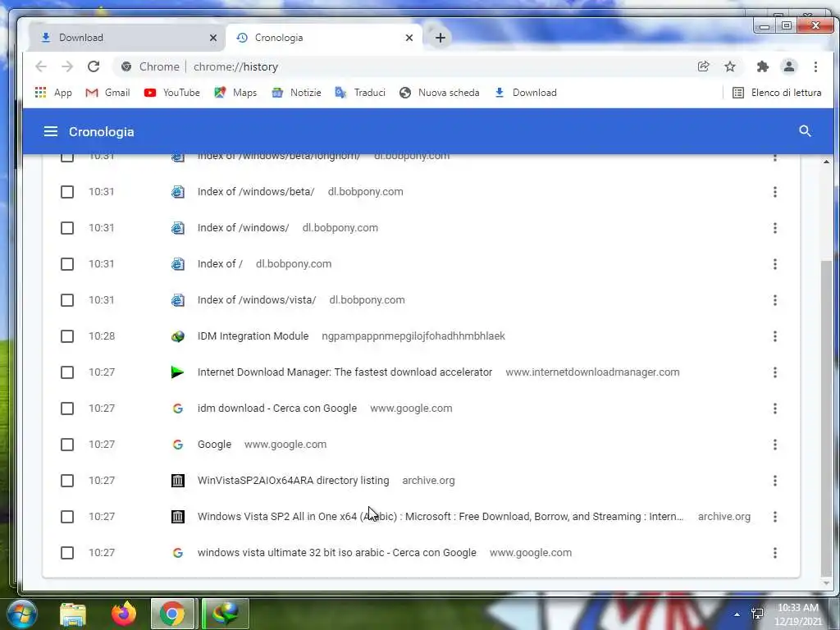
Task: Close the Download tab
Action: (213, 38)
